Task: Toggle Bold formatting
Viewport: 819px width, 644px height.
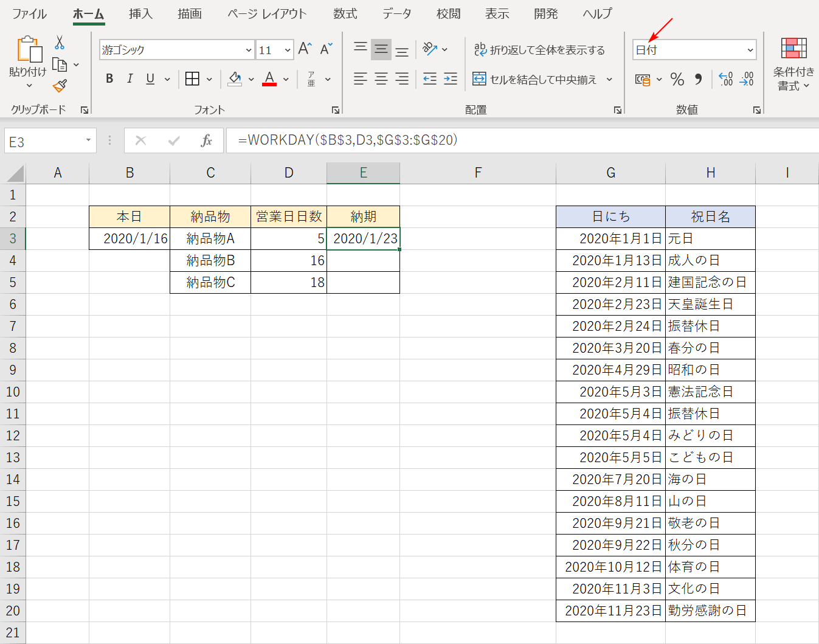Action: click(109, 78)
